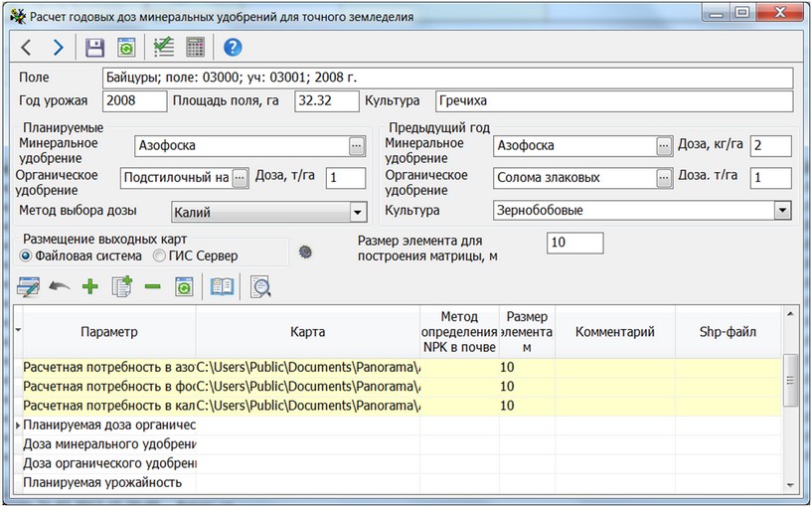The width and height of the screenshot is (812, 507).
Task: Add a row with green plus icon
Action: click(90, 287)
